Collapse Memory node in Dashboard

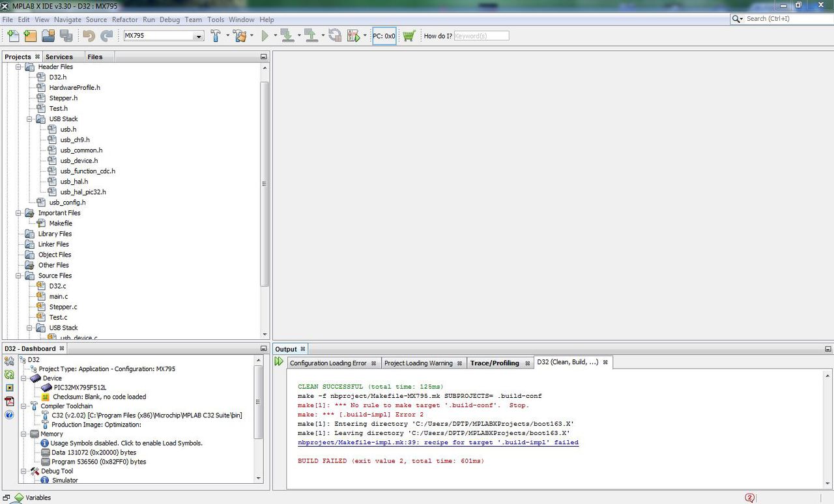pos(23,434)
